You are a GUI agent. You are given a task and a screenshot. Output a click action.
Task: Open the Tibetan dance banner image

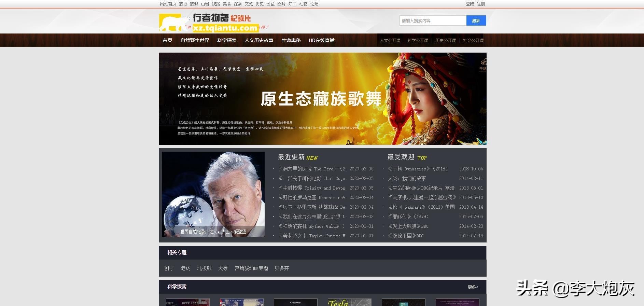[x=322, y=98]
